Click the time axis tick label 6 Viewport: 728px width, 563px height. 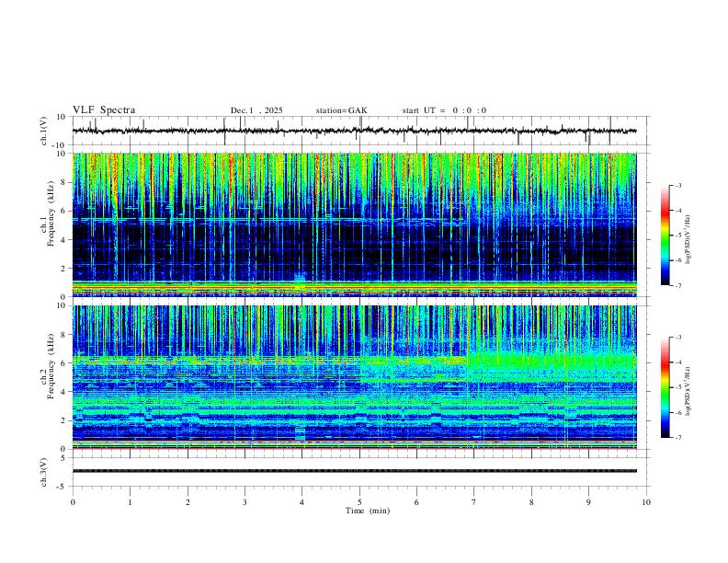[x=417, y=502]
